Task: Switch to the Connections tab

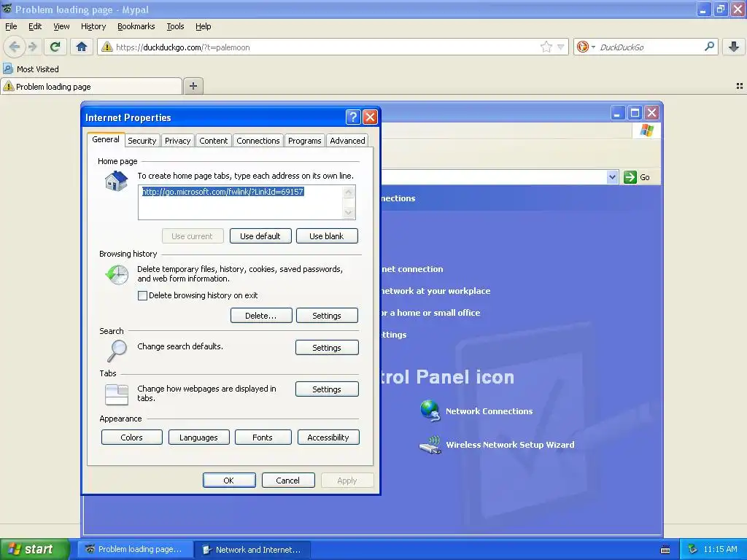Action: [x=258, y=141]
